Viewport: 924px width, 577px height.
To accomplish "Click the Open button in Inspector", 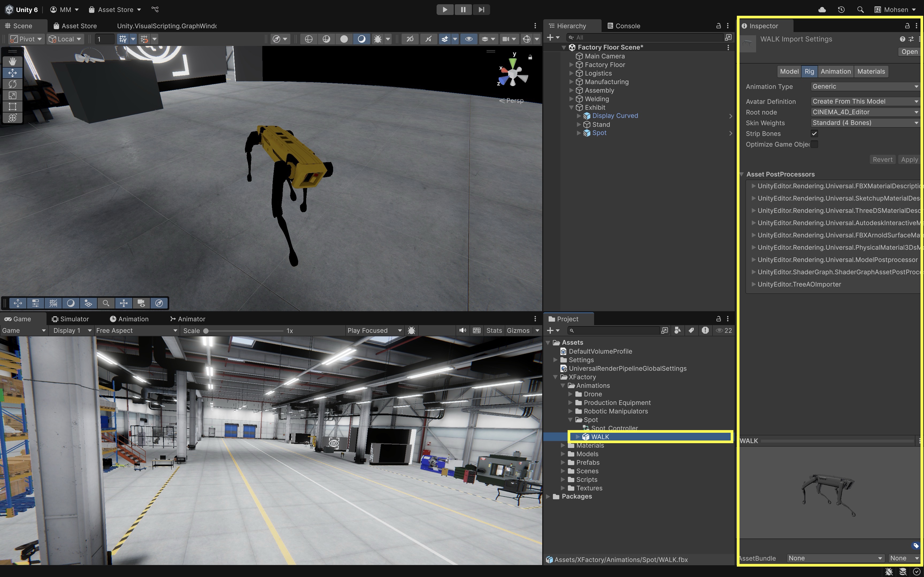I will pyautogui.click(x=909, y=52).
